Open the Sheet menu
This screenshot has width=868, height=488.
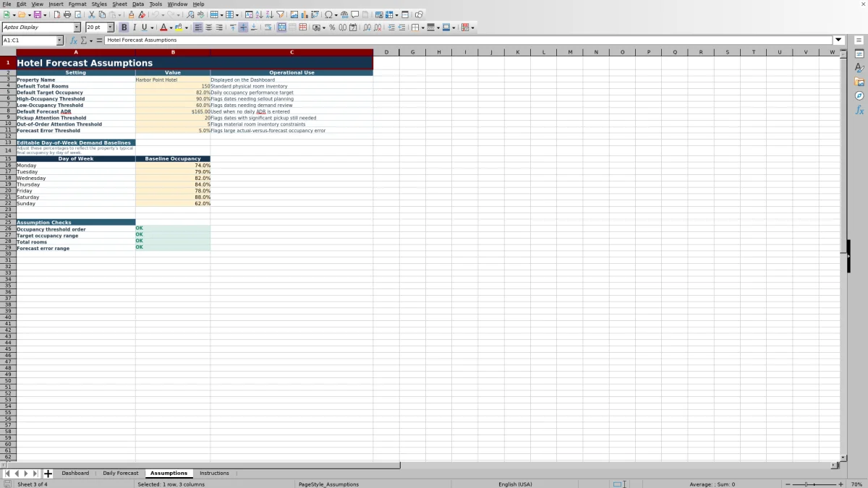(119, 4)
